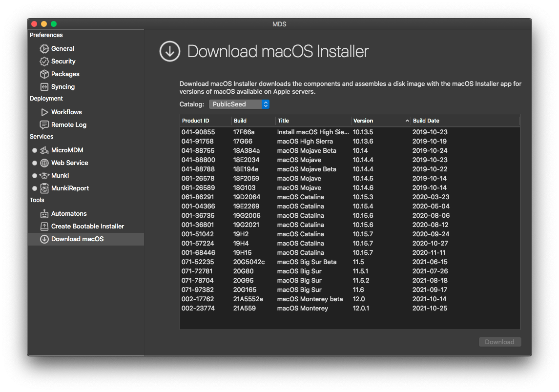Select Munki service icon
The width and height of the screenshot is (559, 392).
(44, 176)
